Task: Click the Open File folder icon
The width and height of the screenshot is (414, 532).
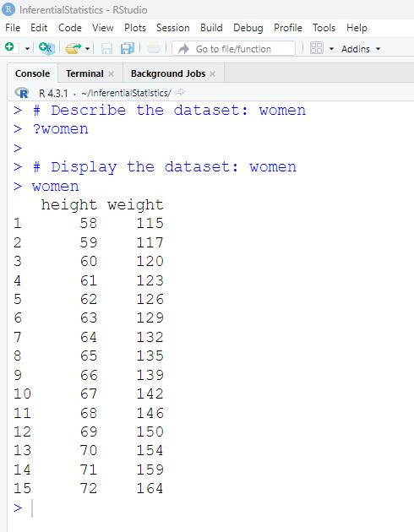Action: [x=74, y=48]
